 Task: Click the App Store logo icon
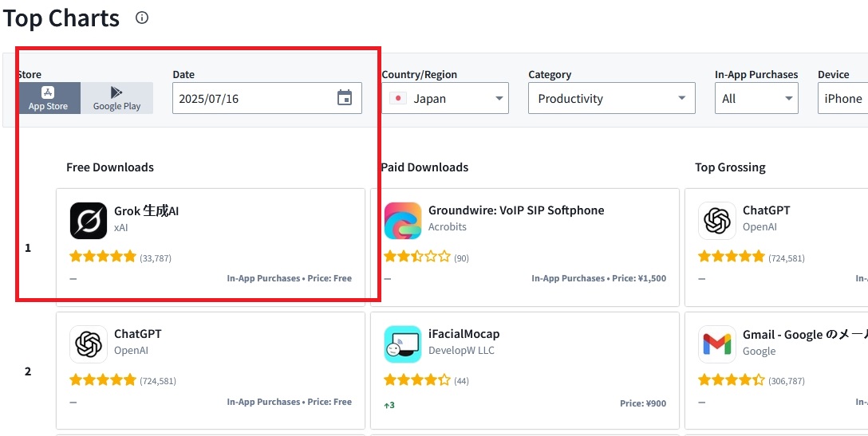tap(48, 92)
